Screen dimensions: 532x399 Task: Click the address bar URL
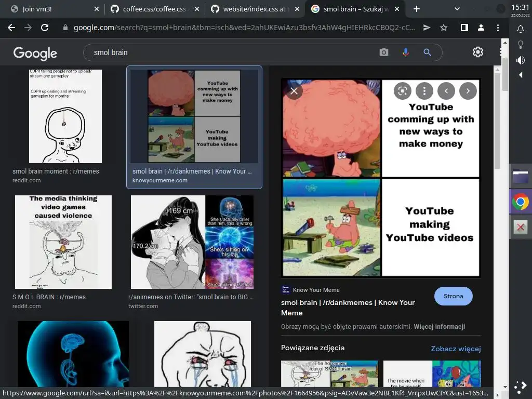(x=244, y=28)
